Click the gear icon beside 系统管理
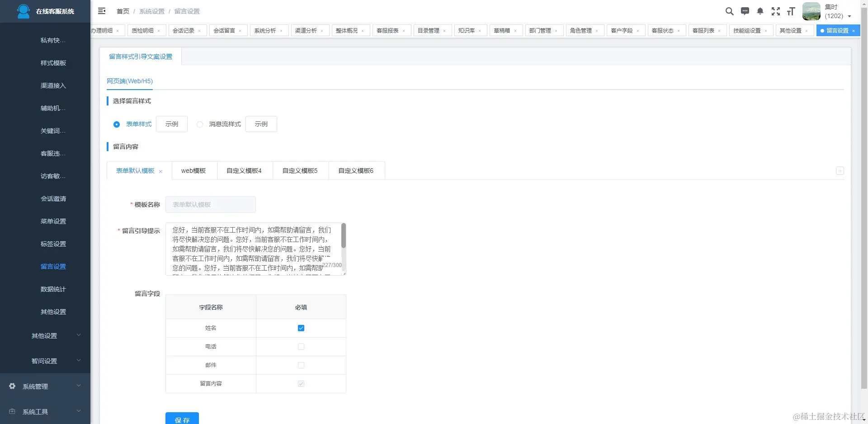The width and height of the screenshot is (868, 424). pyautogui.click(x=12, y=386)
